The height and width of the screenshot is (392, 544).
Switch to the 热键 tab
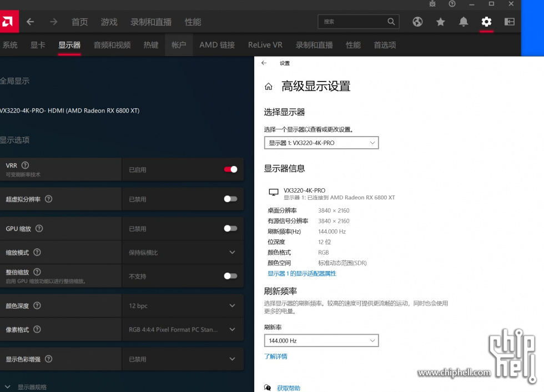tap(151, 45)
